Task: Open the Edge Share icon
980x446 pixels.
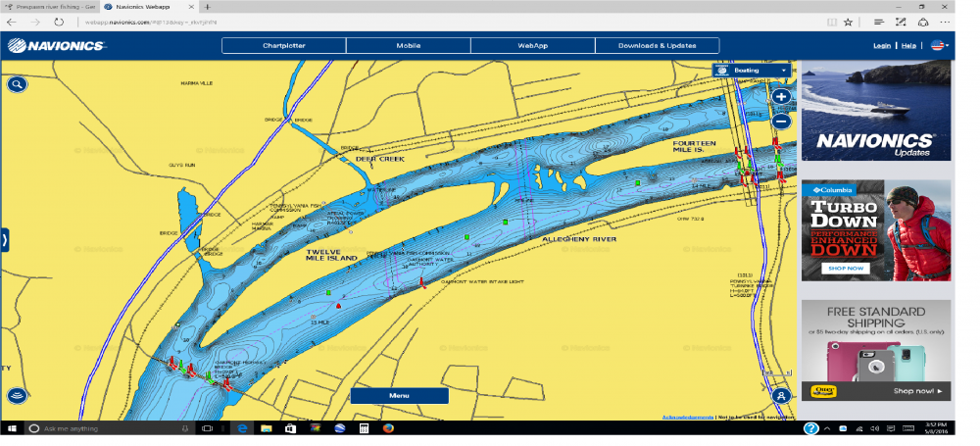Action: (x=923, y=22)
